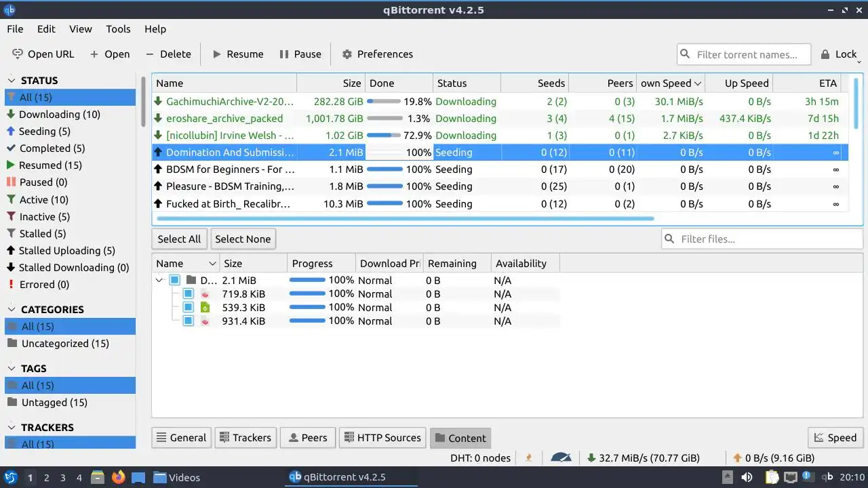Screen dimensions: 868x488
Task: Collapse the TRACKERS sidebar section
Action: (12, 428)
